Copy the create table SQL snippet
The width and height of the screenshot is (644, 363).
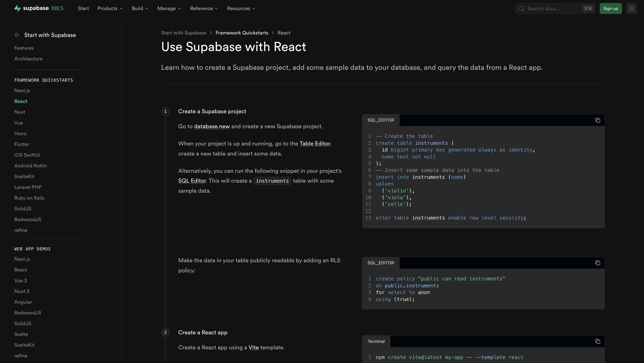(597, 120)
